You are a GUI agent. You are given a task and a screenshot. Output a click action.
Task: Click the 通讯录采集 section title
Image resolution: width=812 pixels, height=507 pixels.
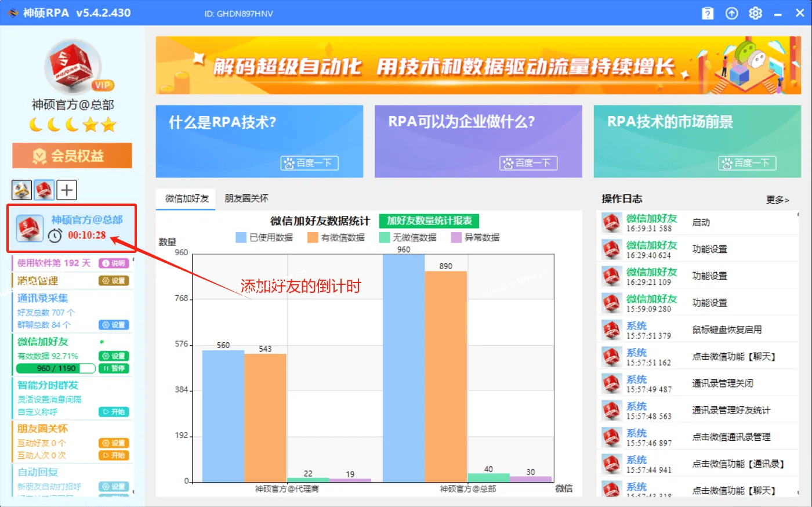pos(43,298)
